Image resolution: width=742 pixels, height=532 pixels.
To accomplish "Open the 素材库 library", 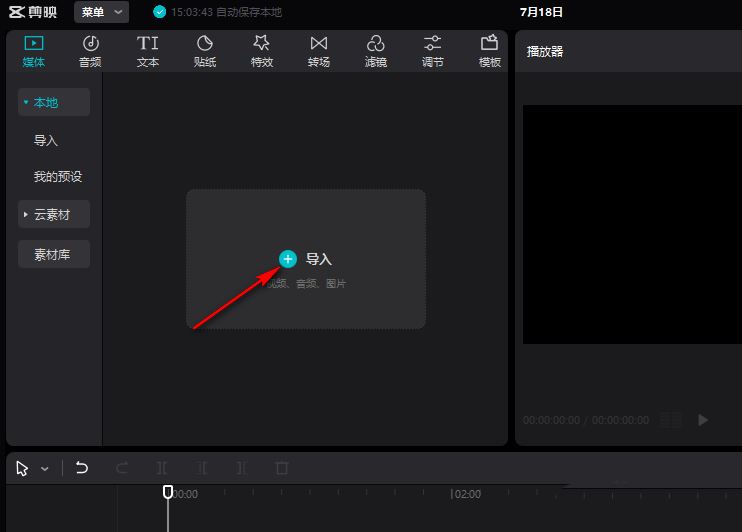I will [x=54, y=255].
